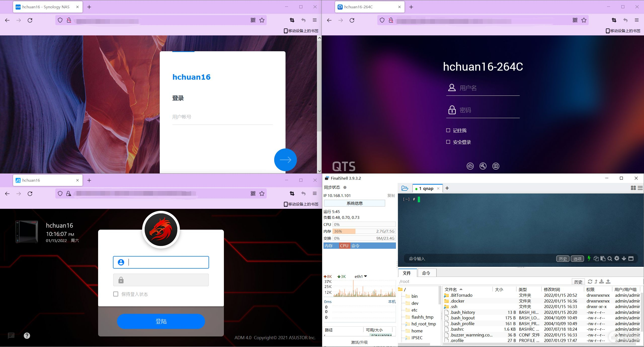
Task: Check 保持登入状态 on ASUSTOR login
Action: click(x=116, y=294)
